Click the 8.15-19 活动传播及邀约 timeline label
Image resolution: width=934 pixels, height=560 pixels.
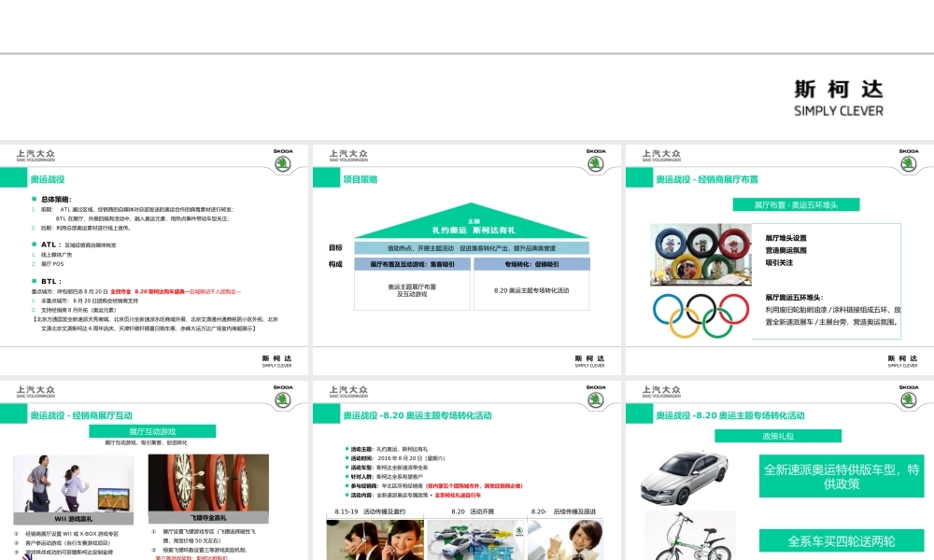[370, 511]
